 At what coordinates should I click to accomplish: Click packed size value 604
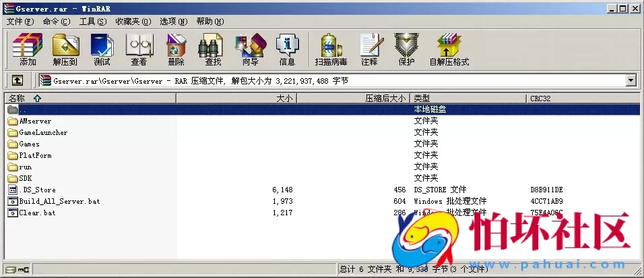coord(399,201)
